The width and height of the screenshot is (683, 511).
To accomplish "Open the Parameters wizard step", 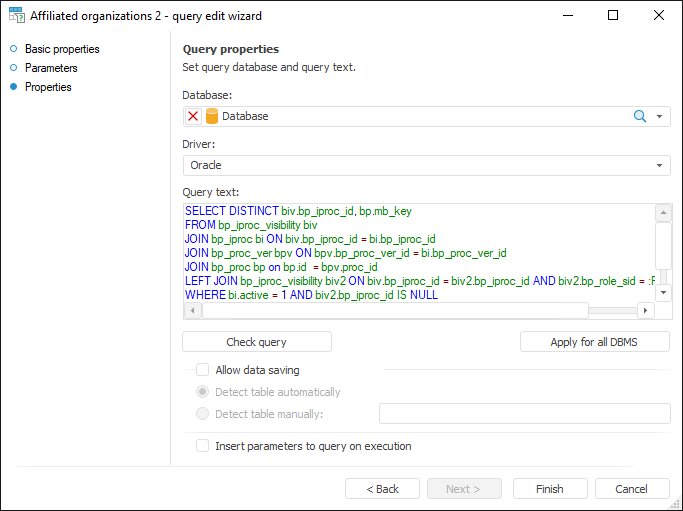I will tap(51, 68).
